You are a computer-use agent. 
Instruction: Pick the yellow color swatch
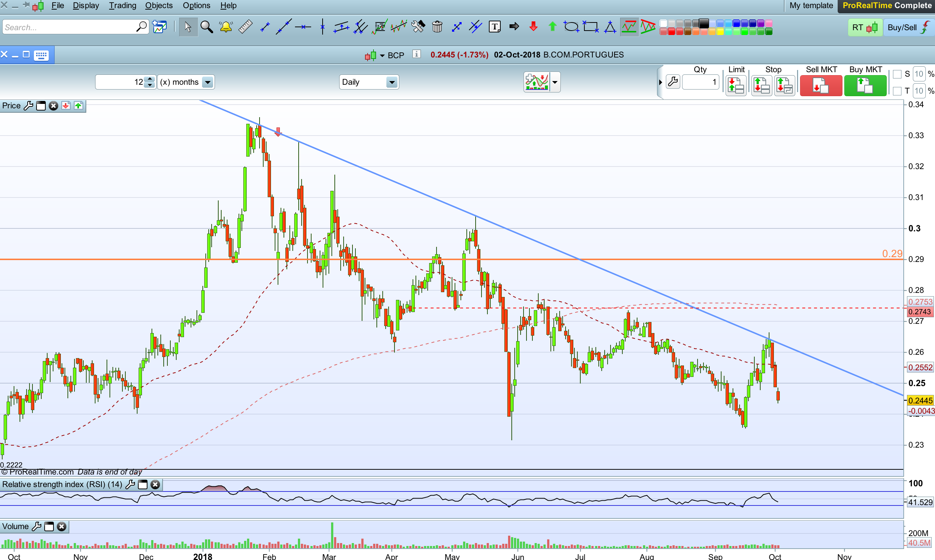720,32
